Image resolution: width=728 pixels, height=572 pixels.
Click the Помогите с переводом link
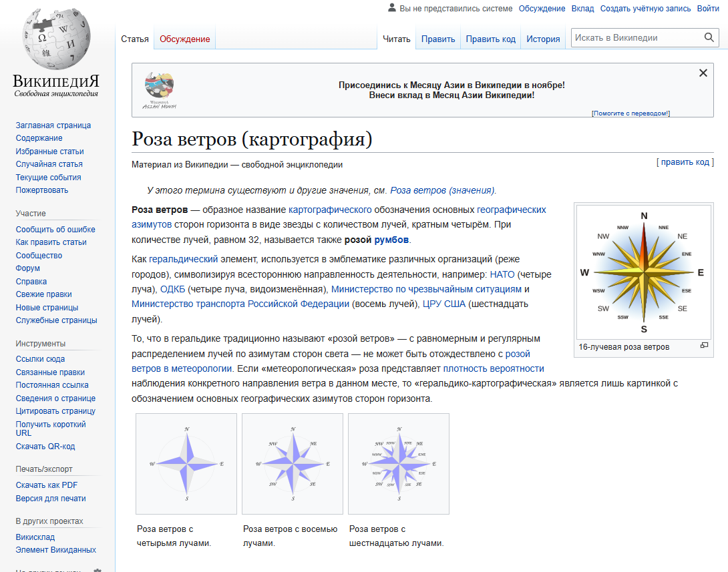pos(630,113)
